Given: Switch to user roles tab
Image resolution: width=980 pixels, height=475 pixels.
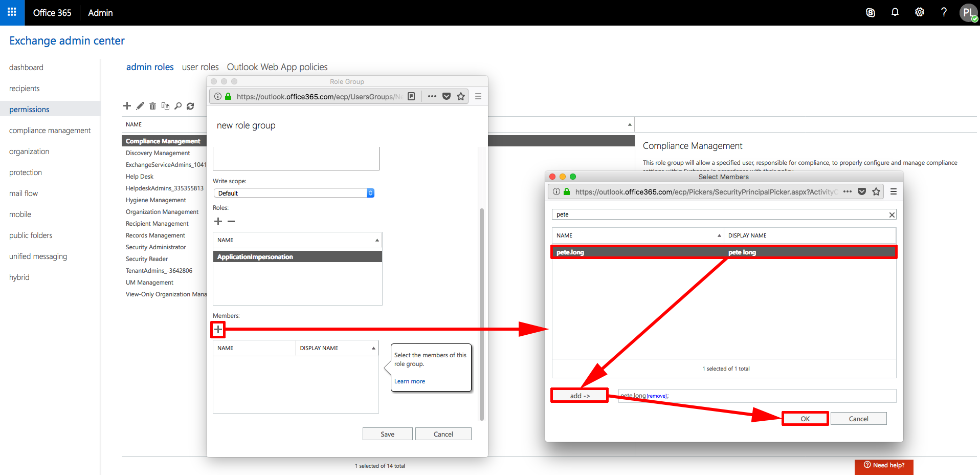Looking at the screenshot, I should click(201, 67).
